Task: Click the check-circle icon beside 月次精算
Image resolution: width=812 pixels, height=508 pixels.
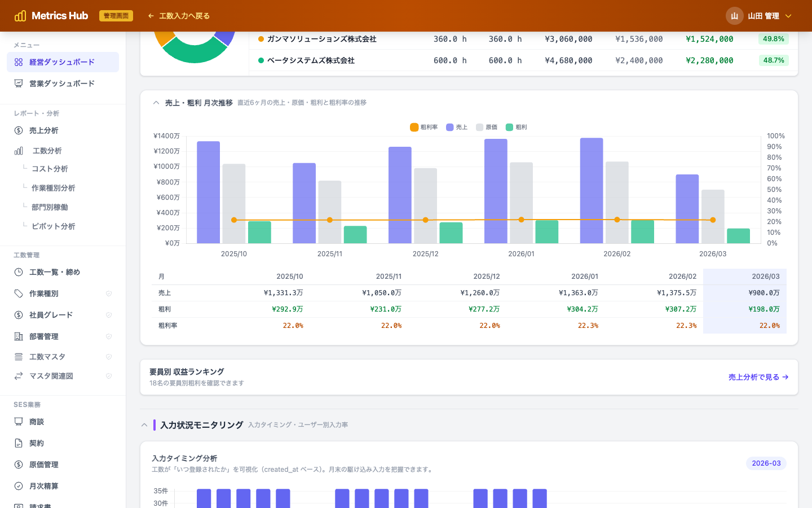Action: 19,486
